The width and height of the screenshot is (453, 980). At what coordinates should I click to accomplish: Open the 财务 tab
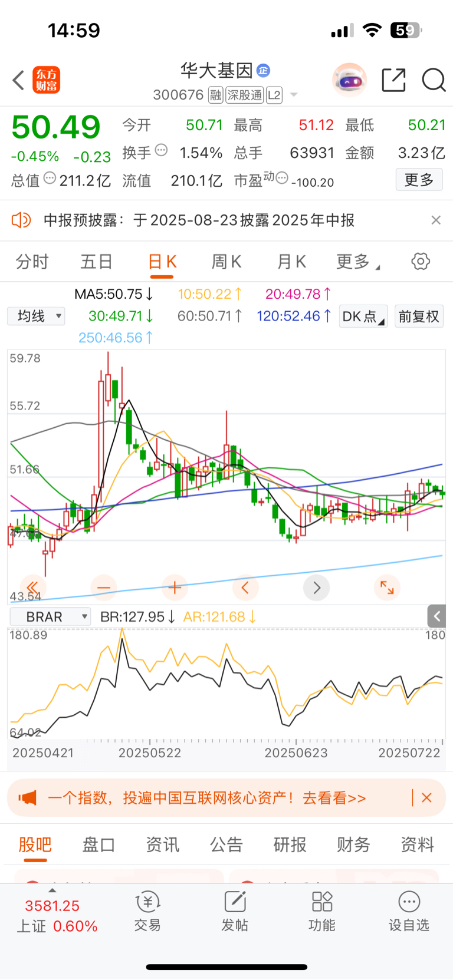(x=353, y=845)
